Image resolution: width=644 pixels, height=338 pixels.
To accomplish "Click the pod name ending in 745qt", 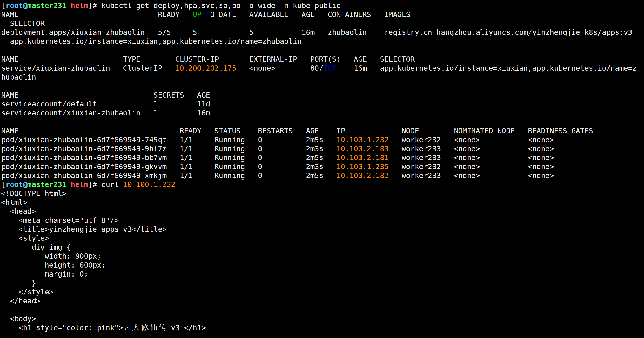I will point(84,140).
